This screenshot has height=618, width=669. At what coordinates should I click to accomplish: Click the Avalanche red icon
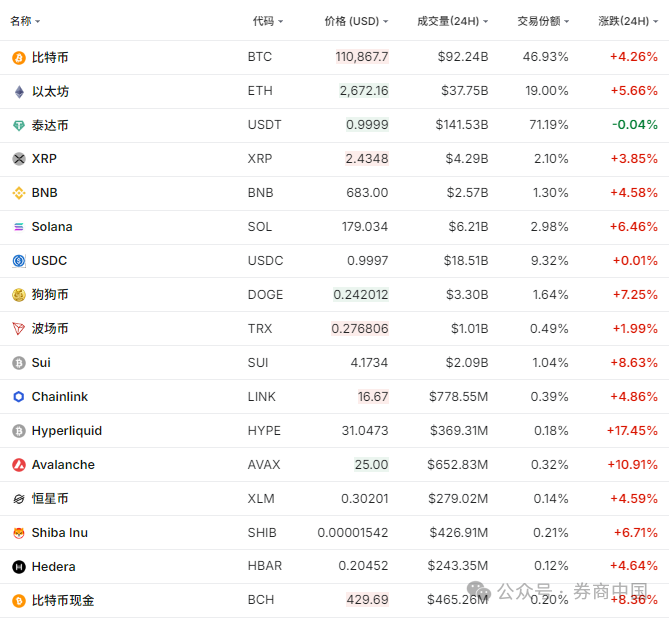point(18,465)
